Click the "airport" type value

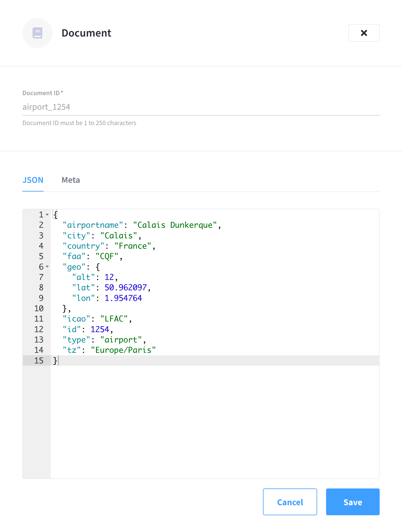pos(121,340)
